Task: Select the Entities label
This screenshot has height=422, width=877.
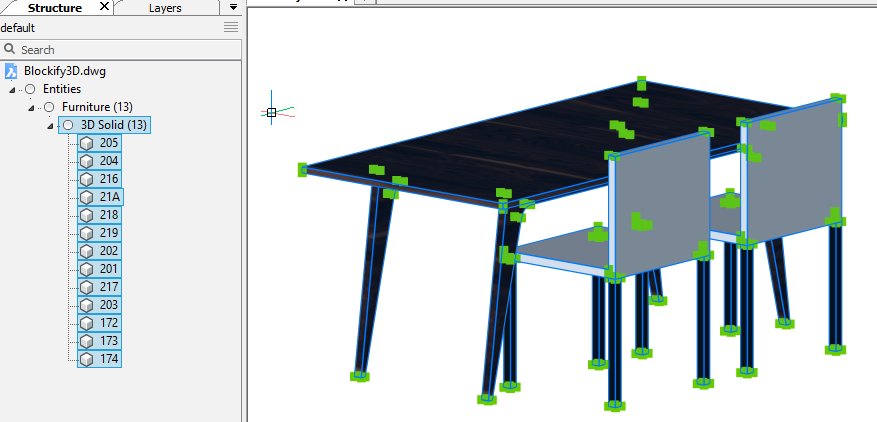Action: pyautogui.click(x=62, y=89)
